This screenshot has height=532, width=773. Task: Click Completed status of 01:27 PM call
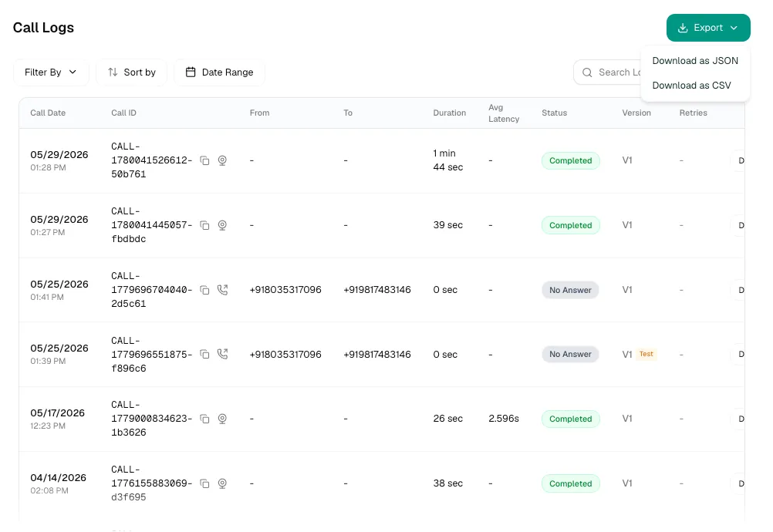[x=570, y=225]
